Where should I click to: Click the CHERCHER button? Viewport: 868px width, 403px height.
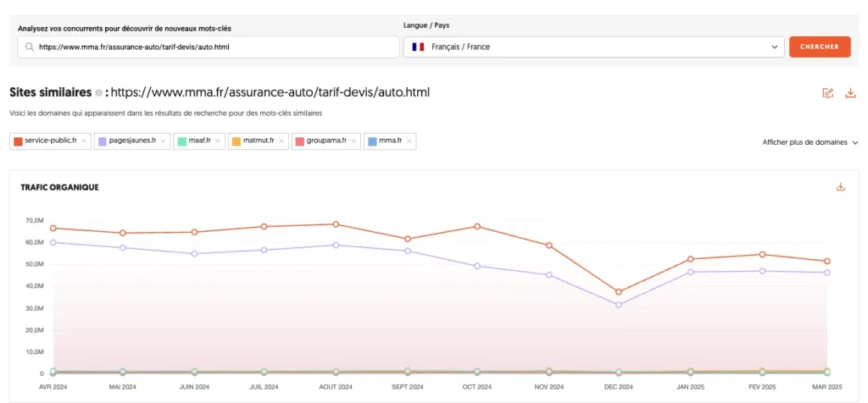820,47
